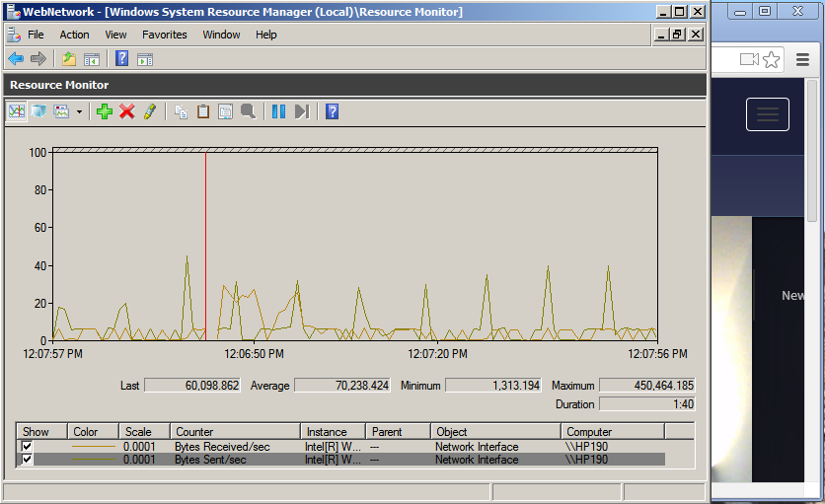Viewport: 825px width, 504px height.
Task: Click the blue back arrow in toolbar
Action: (x=16, y=59)
